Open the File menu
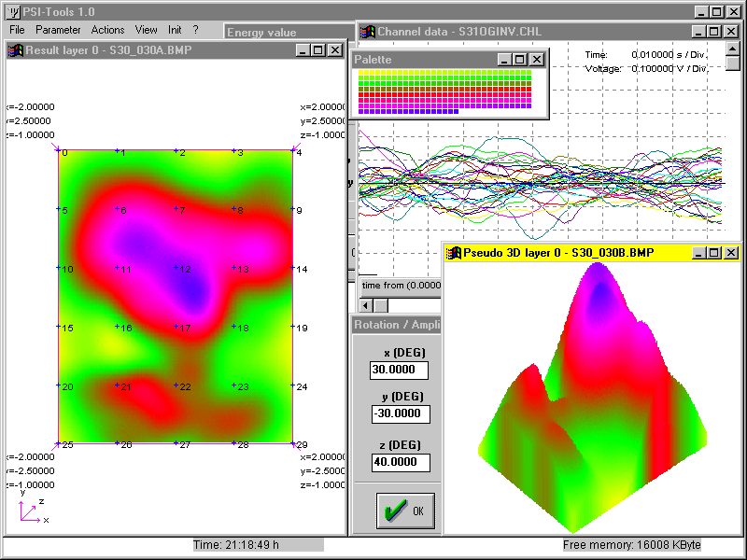747x560 pixels. coord(17,30)
